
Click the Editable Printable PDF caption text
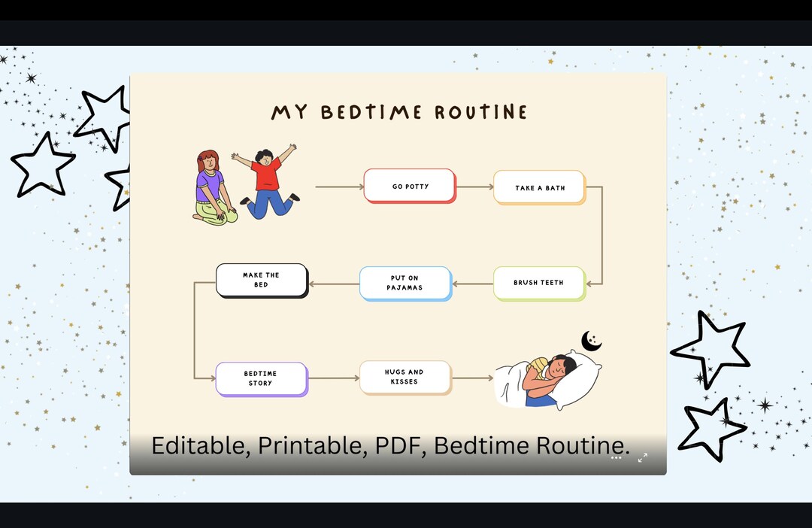tap(390, 445)
